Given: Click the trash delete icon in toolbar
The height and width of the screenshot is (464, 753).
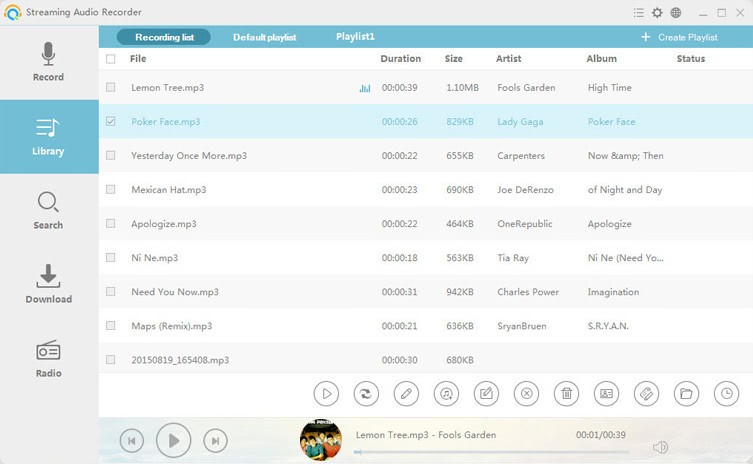Looking at the screenshot, I should point(566,393).
